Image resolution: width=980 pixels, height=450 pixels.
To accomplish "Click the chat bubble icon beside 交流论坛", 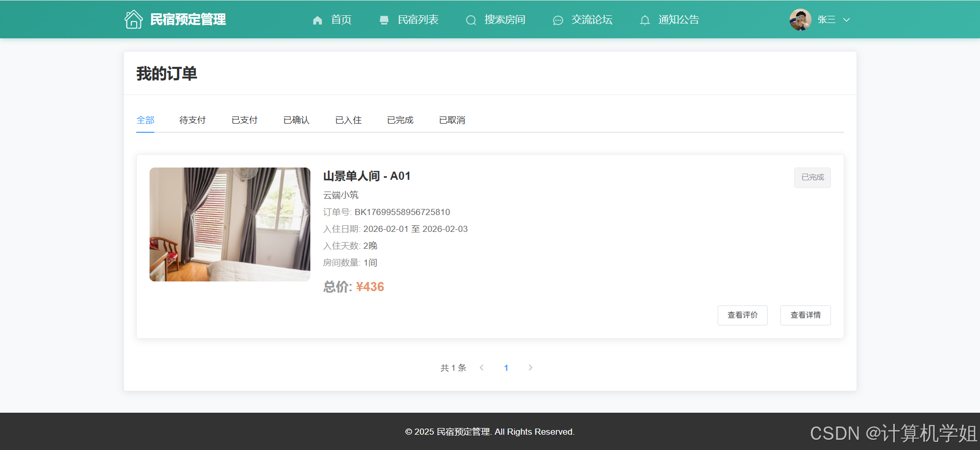I will [558, 20].
